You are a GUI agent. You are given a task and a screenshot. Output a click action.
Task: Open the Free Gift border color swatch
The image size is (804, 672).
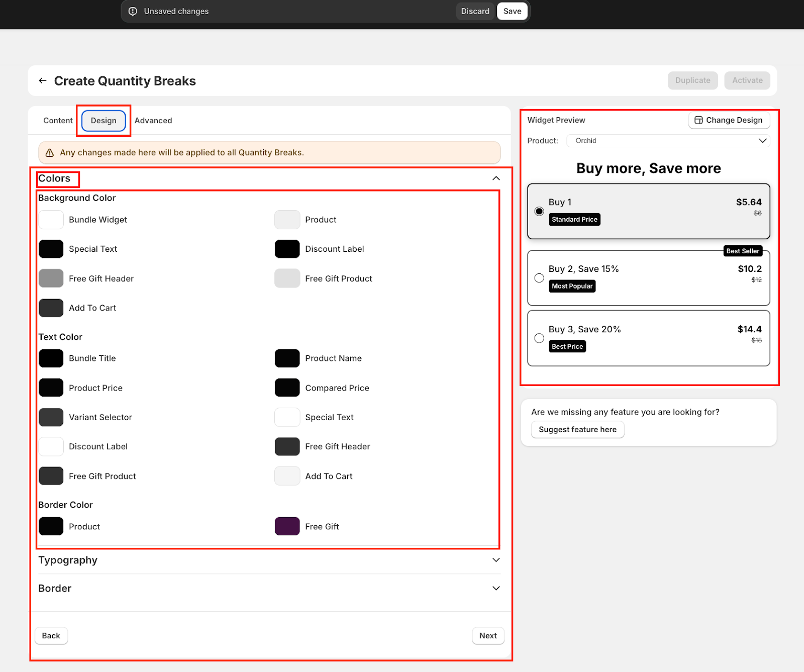pos(287,526)
